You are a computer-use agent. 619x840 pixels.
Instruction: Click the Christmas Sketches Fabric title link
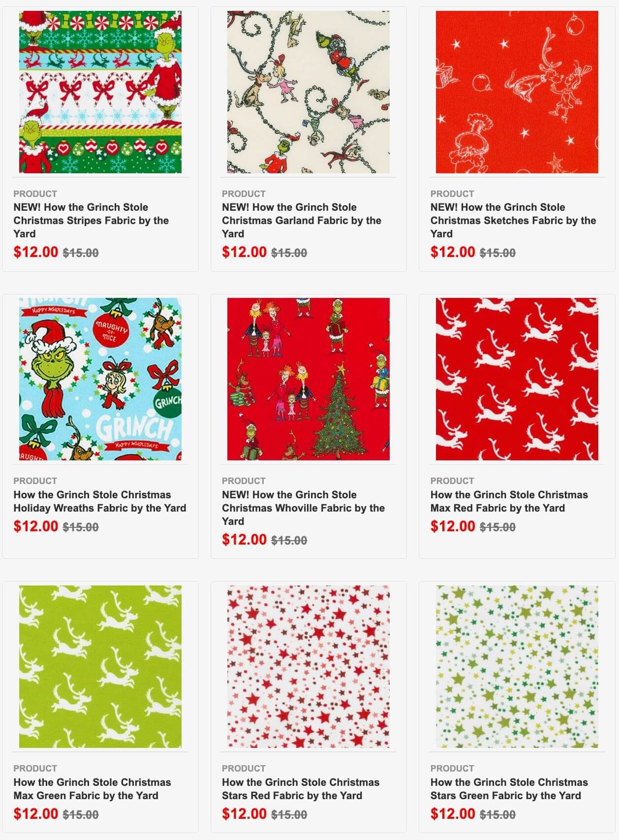click(x=513, y=221)
